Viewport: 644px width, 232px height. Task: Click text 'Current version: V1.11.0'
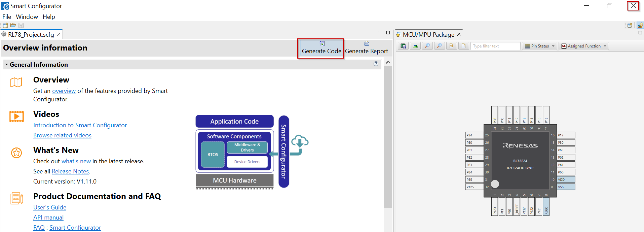[65, 181]
